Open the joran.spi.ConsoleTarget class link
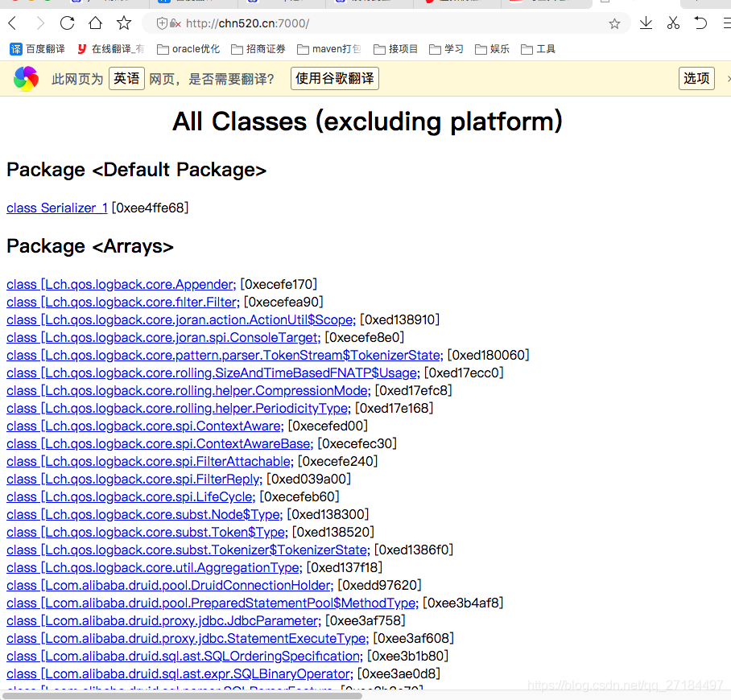Image resolution: width=731 pixels, height=700 pixels. point(163,337)
